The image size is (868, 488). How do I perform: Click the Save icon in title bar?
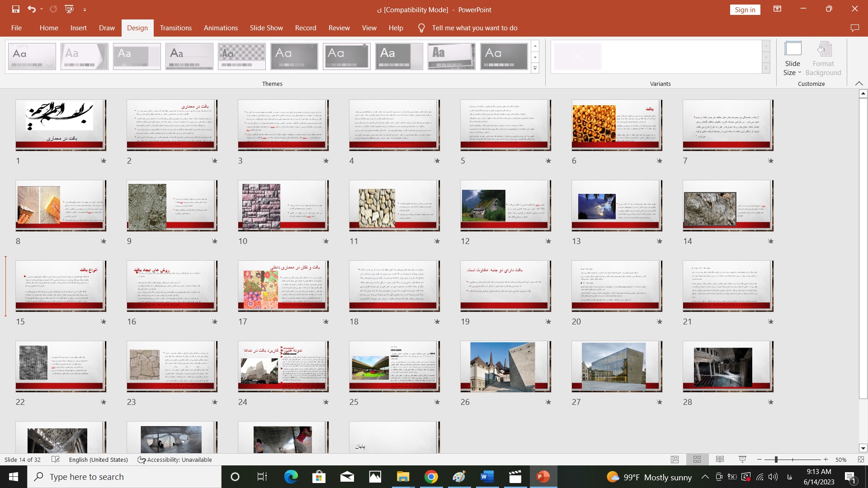[16, 9]
